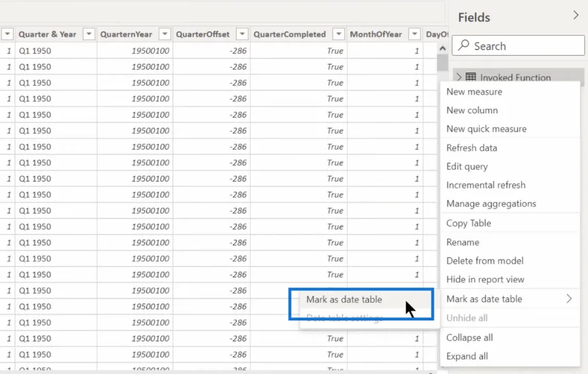Open MonthOfYear column filter dropdown
The width and height of the screenshot is (588, 374).
415,35
